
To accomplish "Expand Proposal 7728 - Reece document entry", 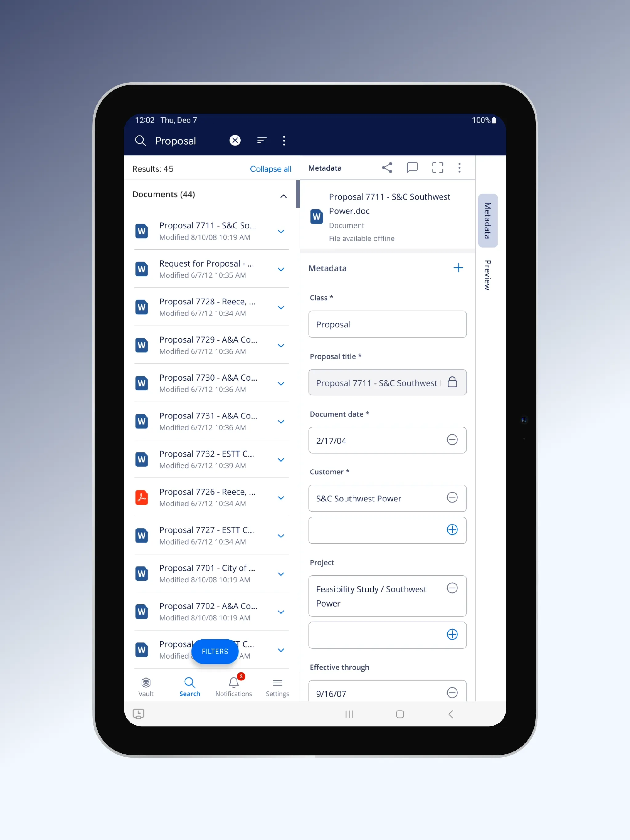I will (281, 307).
